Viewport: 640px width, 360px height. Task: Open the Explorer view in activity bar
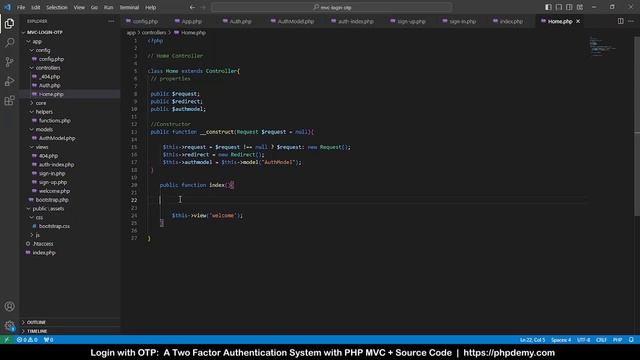tap(9, 24)
